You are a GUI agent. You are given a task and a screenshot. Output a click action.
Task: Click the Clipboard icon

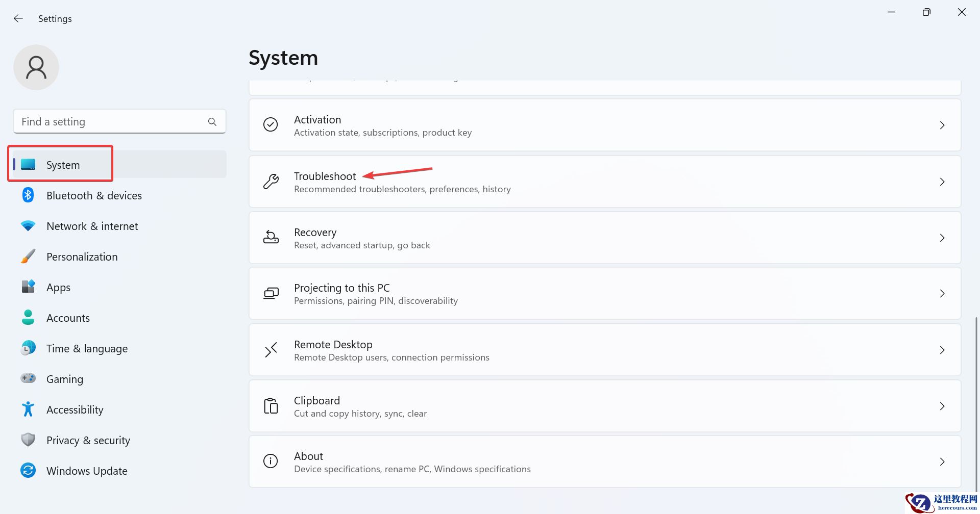point(271,406)
